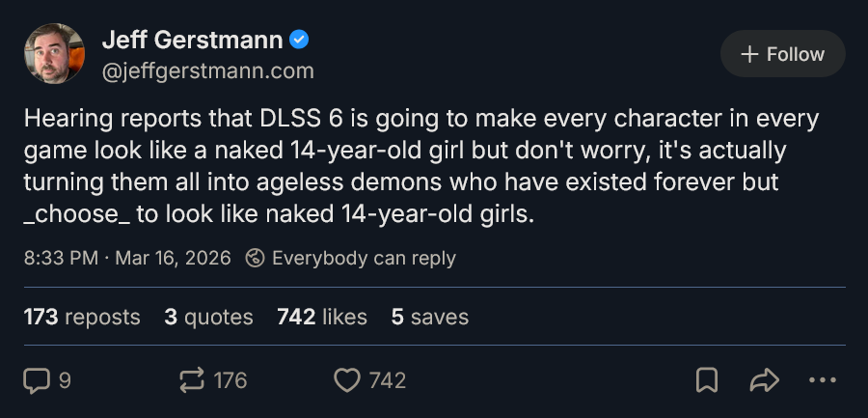
Task: View the 173 reposts list
Action: (x=82, y=317)
